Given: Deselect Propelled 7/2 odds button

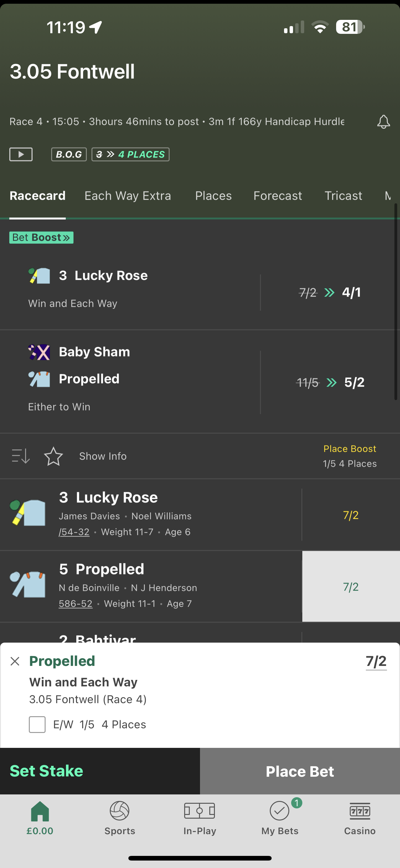Looking at the screenshot, I should point(351,587).
